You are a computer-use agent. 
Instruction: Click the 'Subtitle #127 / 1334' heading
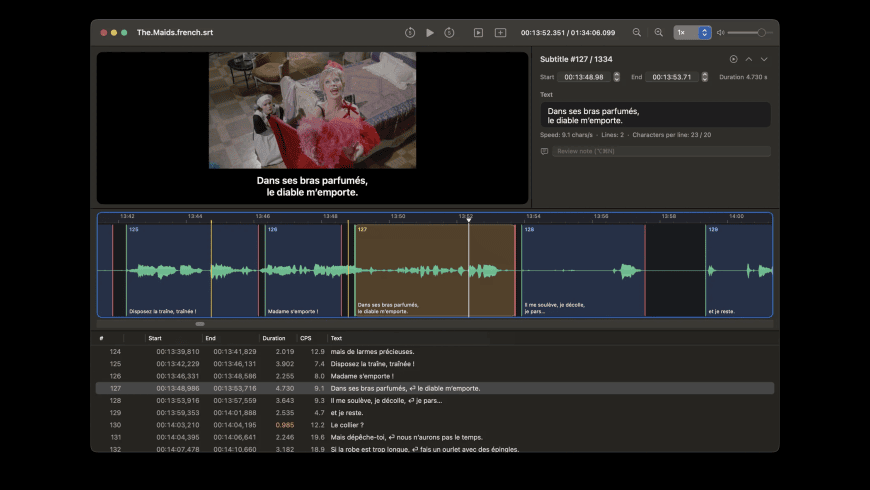pyautogui.click(x=576, y=59)
